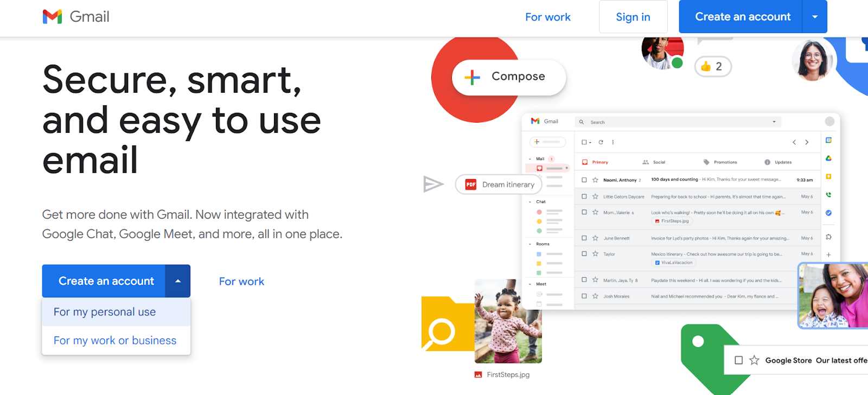The height and width of the screenshot is (395, 868).
Task: Open the Keep icon in the preview side panel
Action: [x=828, y=176]
